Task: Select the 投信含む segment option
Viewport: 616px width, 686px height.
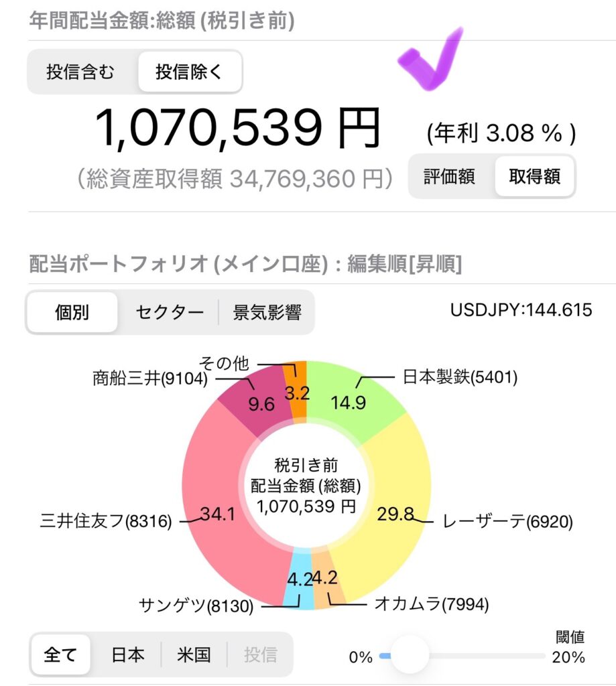Action: pos(81,71)
